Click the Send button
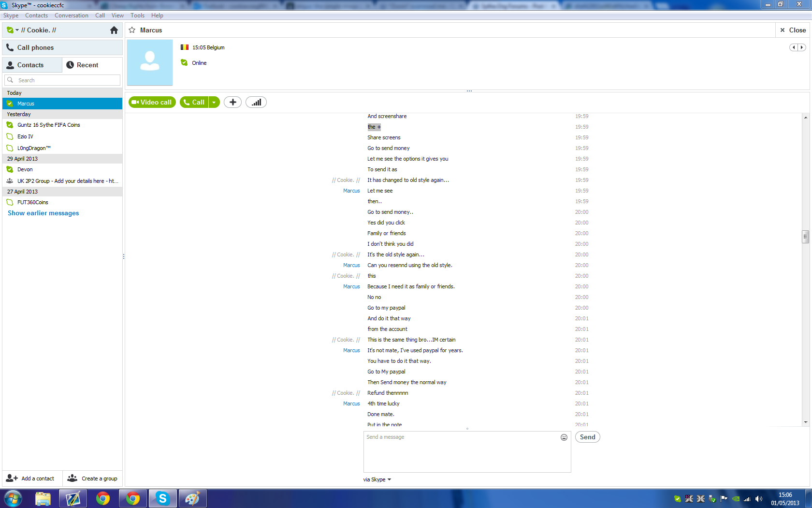The image size is (812, 508). point(588,437)
